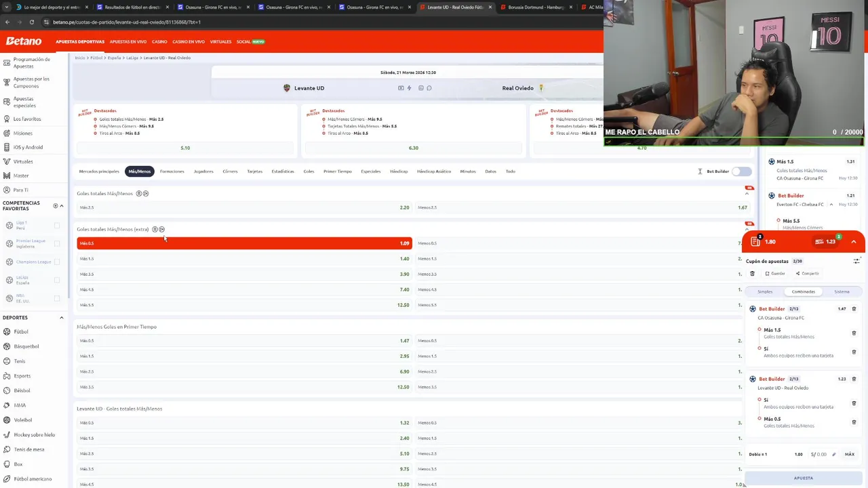Click Guardar coupon button

click(775, 274)
